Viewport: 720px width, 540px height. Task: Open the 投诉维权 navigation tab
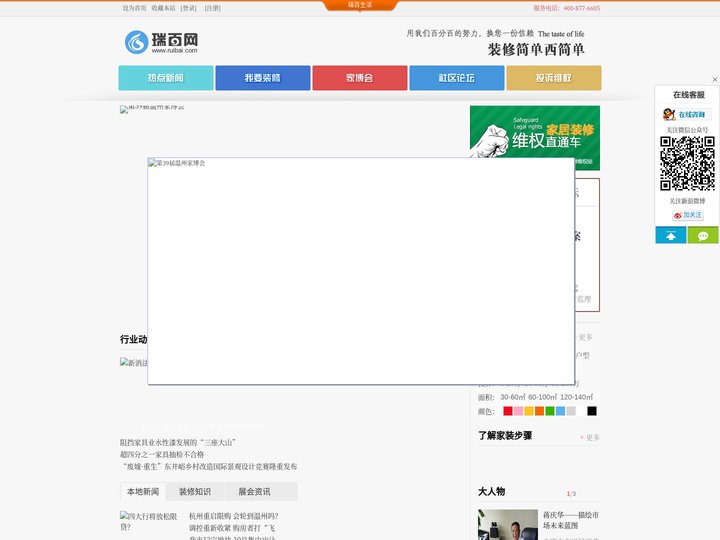coord(553,78)
